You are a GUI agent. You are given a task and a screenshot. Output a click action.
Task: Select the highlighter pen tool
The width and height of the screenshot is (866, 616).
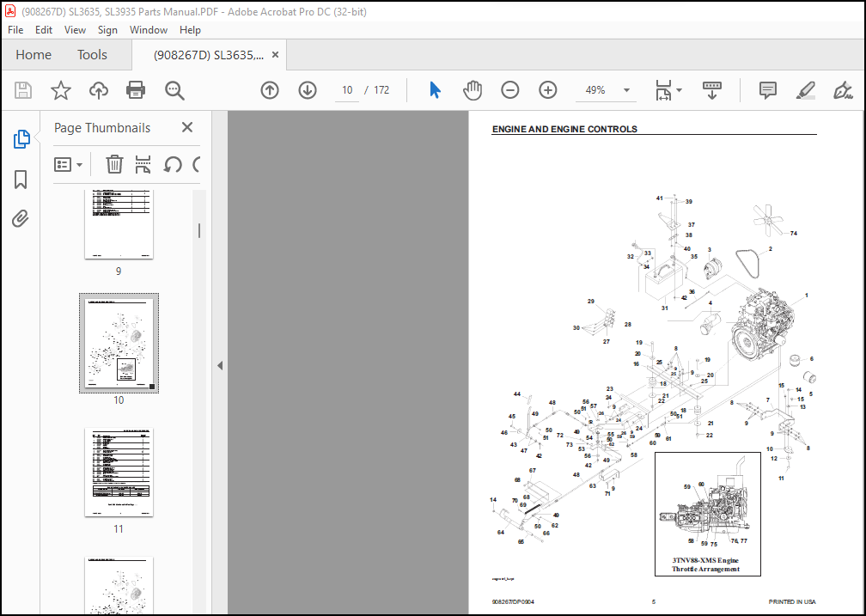click(806, 90)
